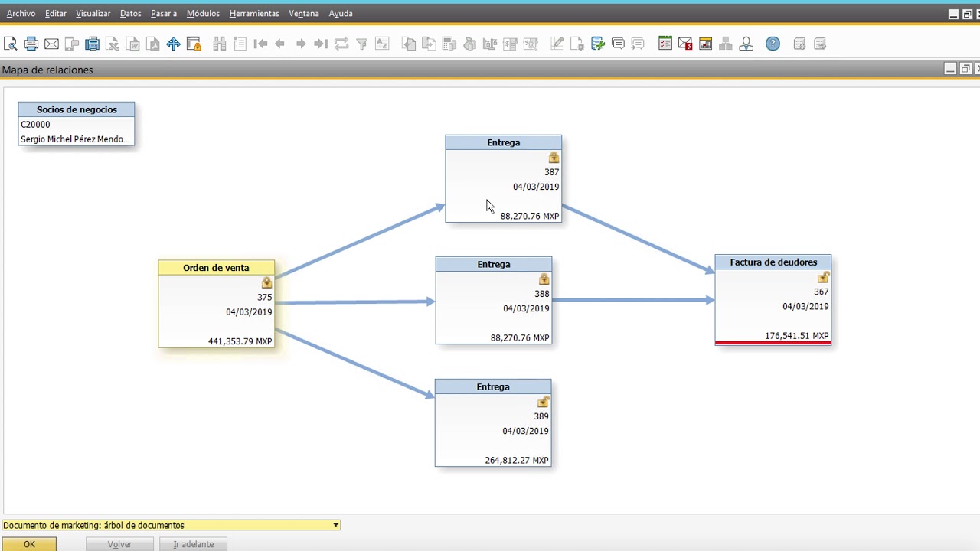The height and width of the screenshot is (551, 980).
Task: Click the Messages/Alerts Overview speech bubble icon
Action: click(x=618, y=44)
